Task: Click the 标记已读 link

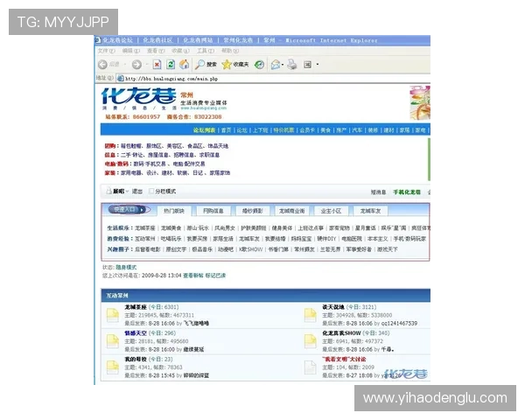Action: [x=215, y=276]
